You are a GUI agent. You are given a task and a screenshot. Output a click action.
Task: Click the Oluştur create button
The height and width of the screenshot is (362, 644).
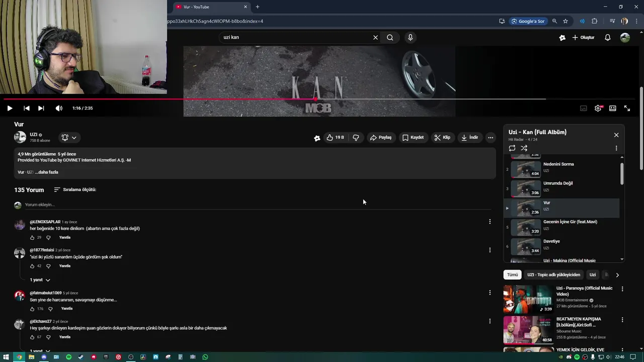[583, 38]
